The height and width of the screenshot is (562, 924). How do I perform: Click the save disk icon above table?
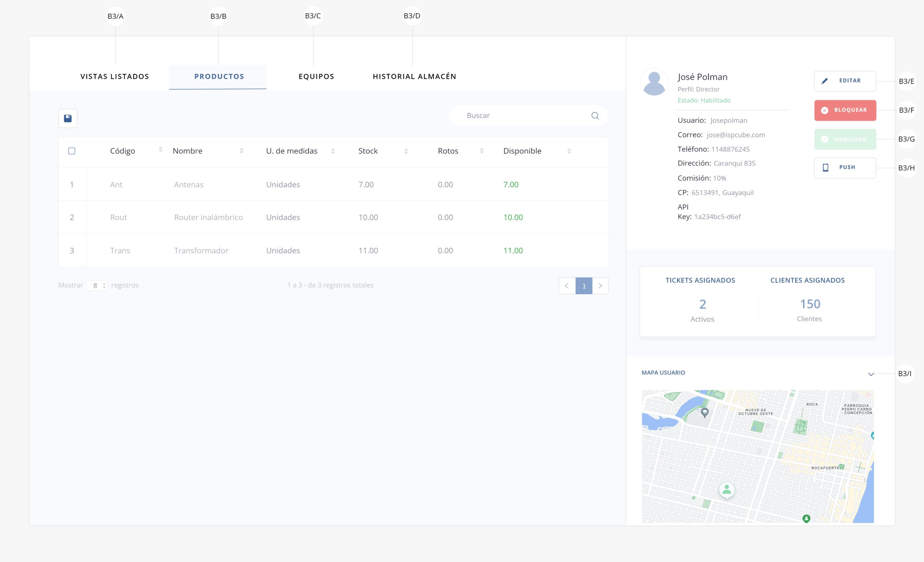[x=68, y=118]
